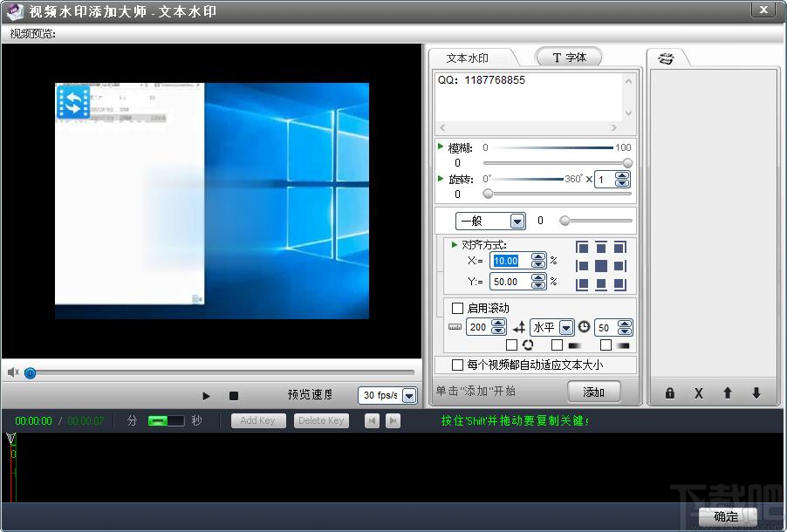Select the top-left alignment anchor icon
The width and height of the screenshot is (787, 532).
(x=582, y=248)
